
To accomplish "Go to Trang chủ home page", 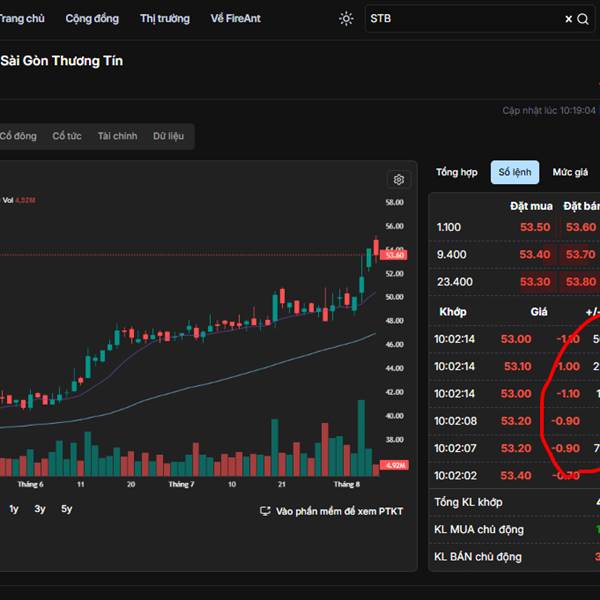I will click(x=21, y=18).
